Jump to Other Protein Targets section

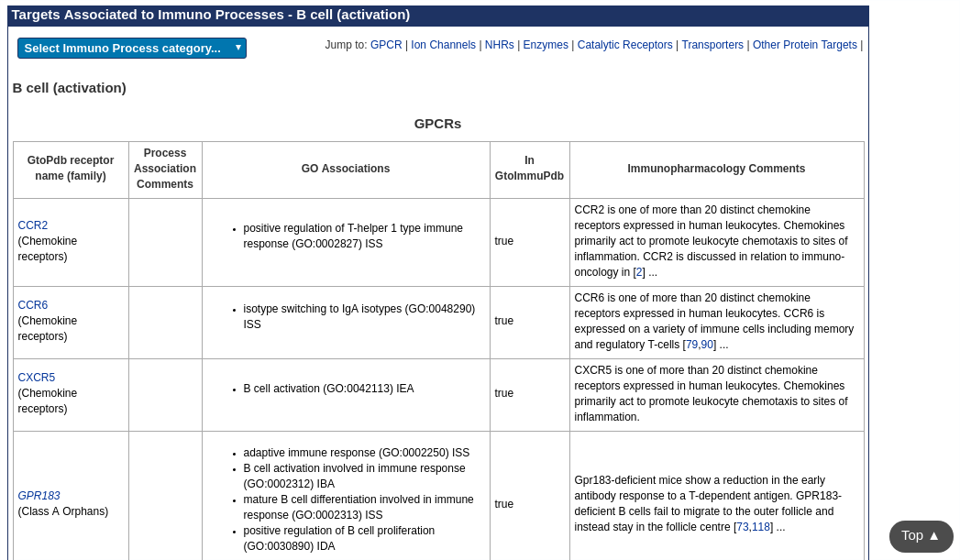pyautogui.click(x=804, y=45)
